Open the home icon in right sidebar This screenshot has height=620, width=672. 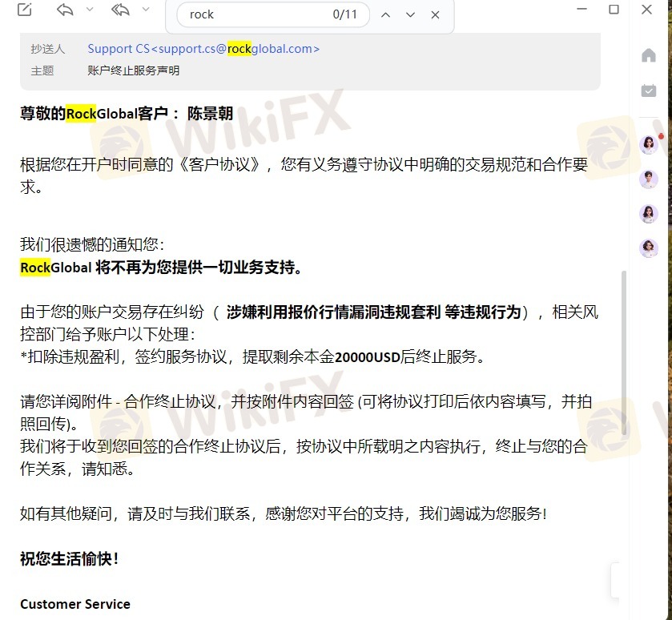[x=649, y=55]
